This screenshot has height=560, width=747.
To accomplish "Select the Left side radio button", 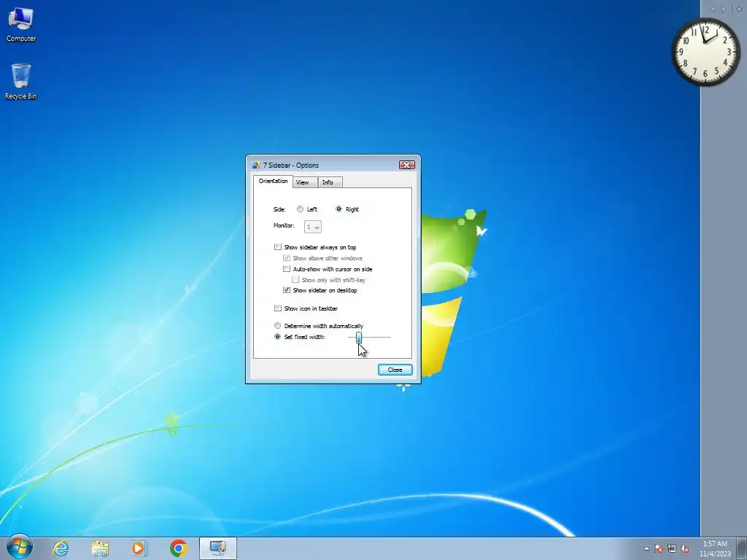I will pyautogui.click(x=300, y=209).
